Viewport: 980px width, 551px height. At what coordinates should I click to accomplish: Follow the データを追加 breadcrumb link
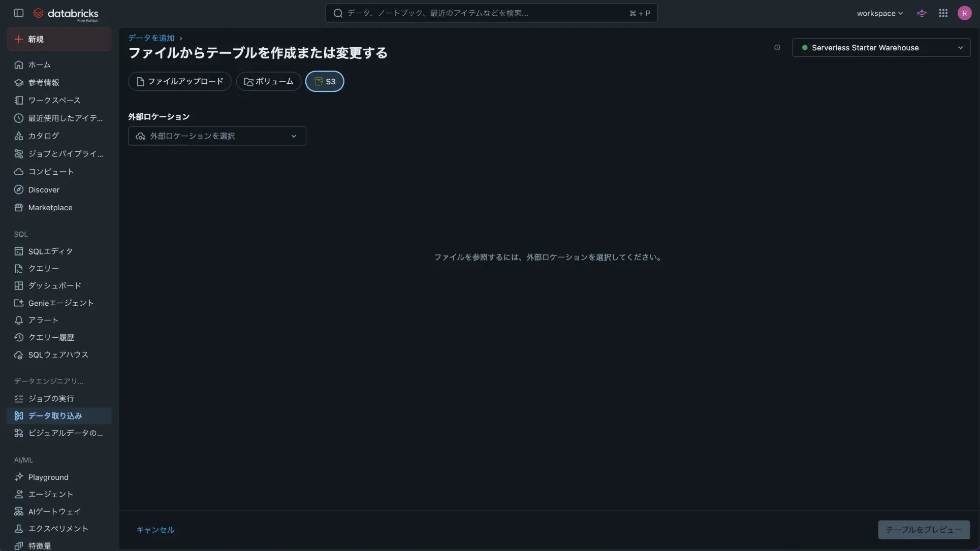point(151,38)
